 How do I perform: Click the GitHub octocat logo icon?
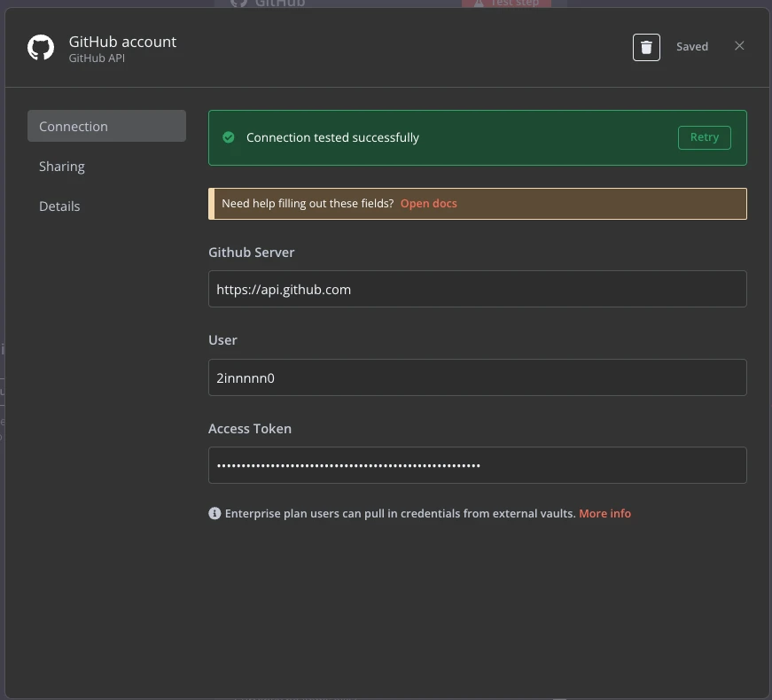coord(41,48)
